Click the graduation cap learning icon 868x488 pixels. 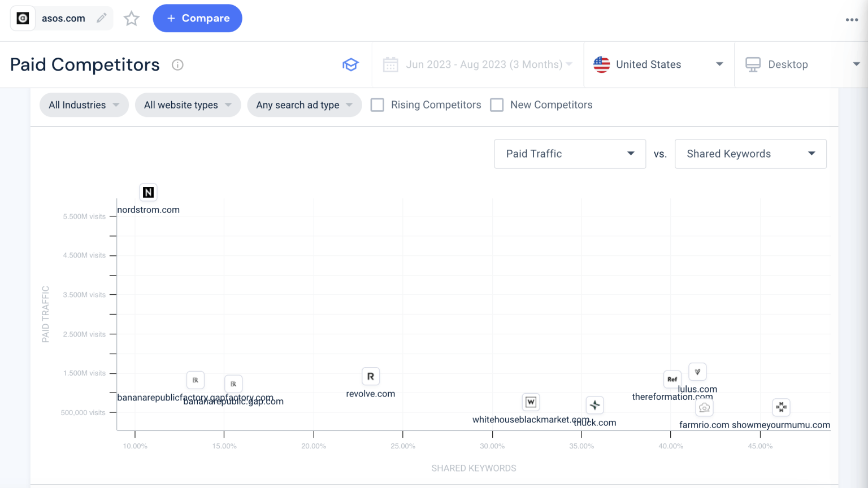pyautogui.click(x=350, y=64)
